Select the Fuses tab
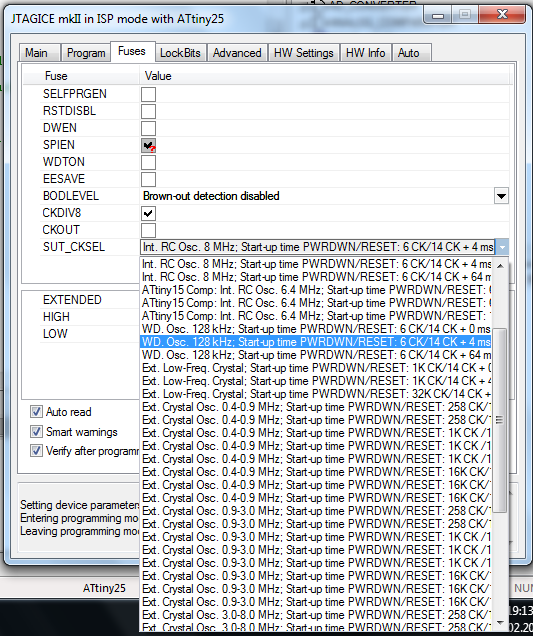This screenshot has height=636, width=533. click(132, 52)
